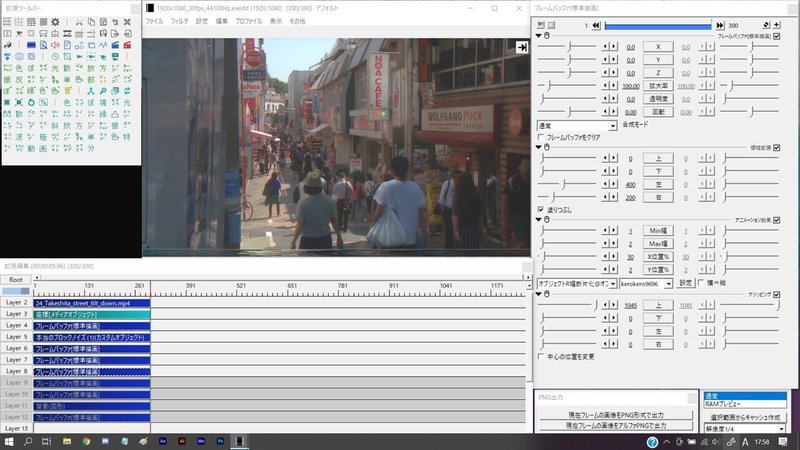Select the 24_Takeshita_street_tilt_down.mp4 clip on Layer 2
This screenshot has height=450, width=800.
click(92, 303)
